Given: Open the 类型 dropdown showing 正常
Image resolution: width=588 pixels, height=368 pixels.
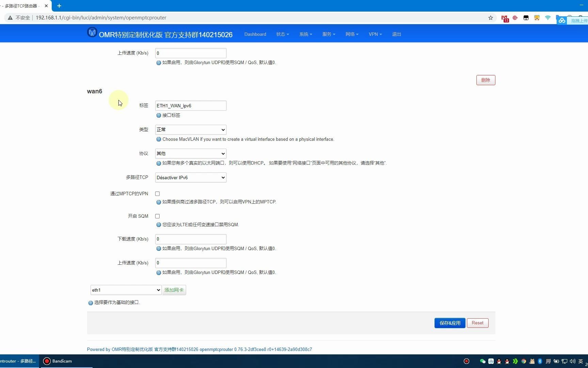Looking at the screenshot, I should click(191, 130).
